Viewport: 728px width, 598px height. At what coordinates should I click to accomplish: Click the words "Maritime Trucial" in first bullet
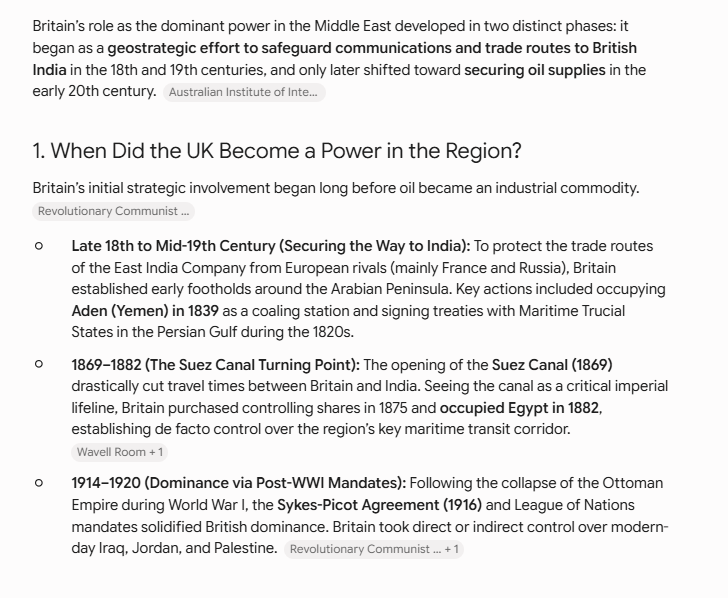(x=572, y=311)
